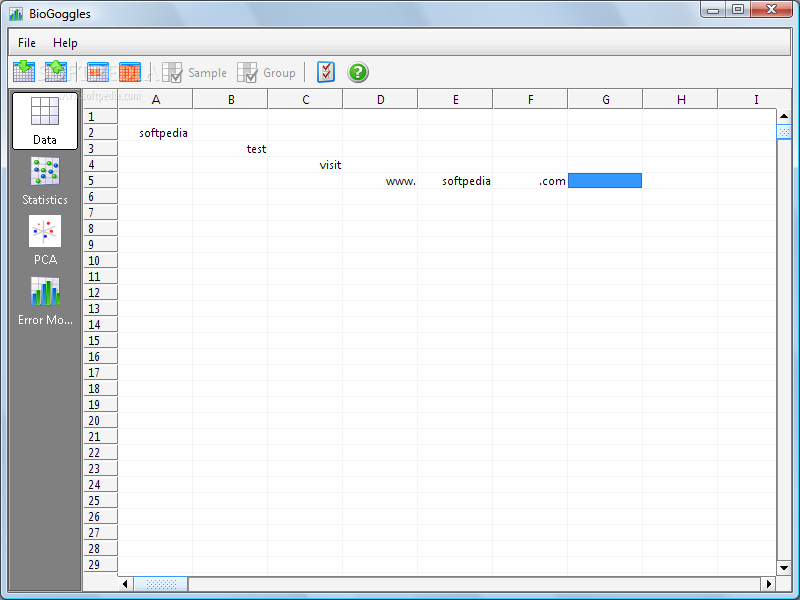
Task: Click the cell containing '.com'
Action: click(x=530, y=181)
